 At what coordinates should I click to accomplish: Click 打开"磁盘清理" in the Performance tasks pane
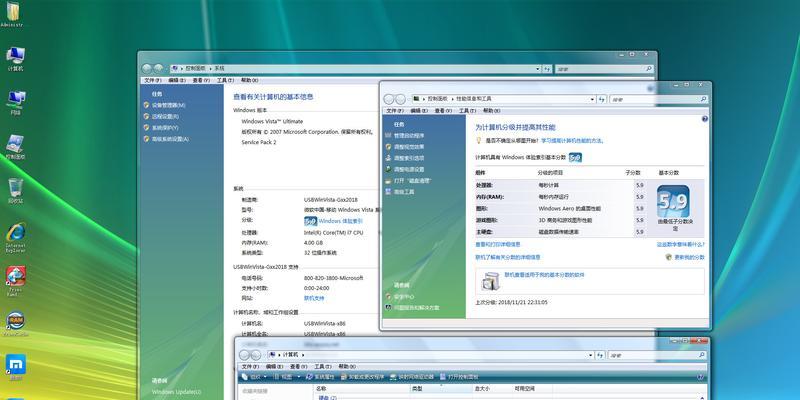413,181
